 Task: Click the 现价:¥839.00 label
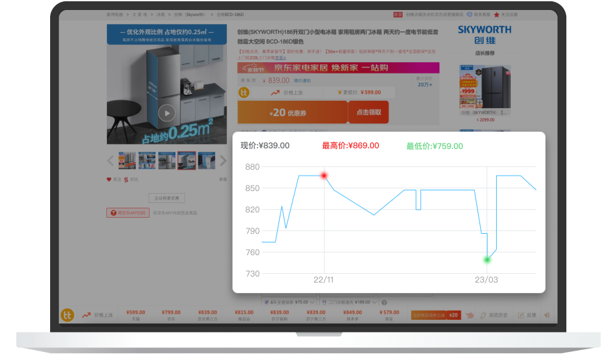[x=265, y=146]
